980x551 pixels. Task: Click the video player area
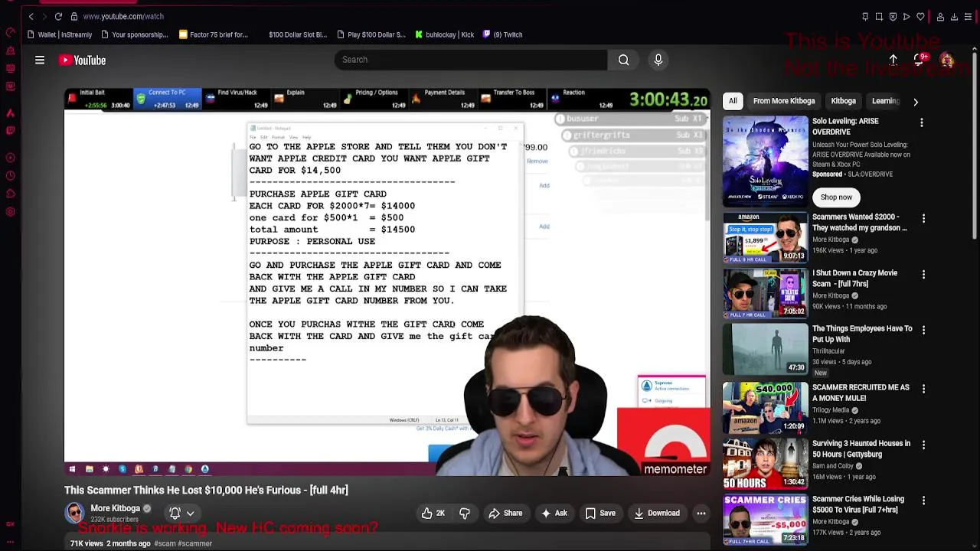(x=387, y=282)
